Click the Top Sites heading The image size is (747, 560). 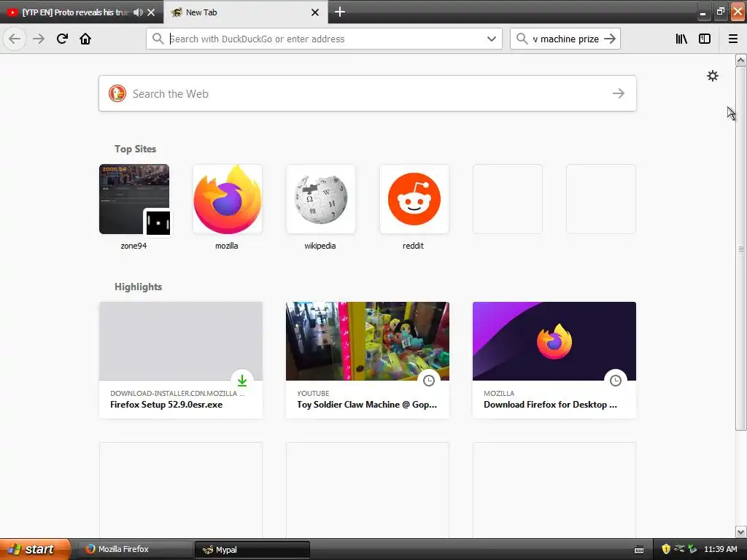point(135,149)
